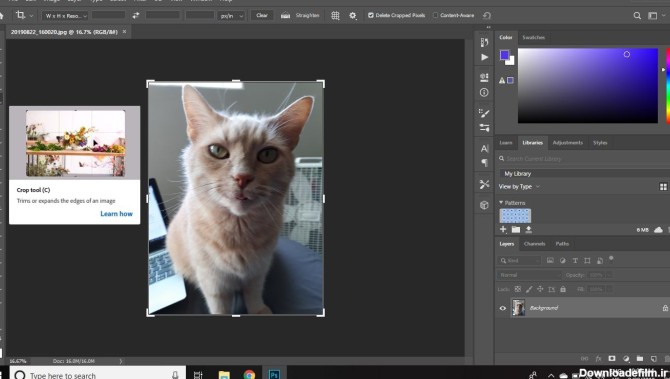Filter layers by pixel layers icon
Viewport: 670px width, 379px height.
tap(550, 261)
